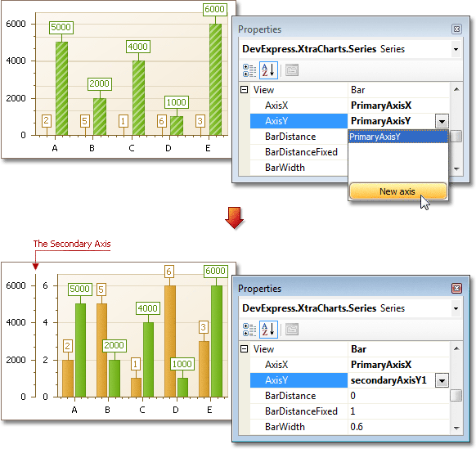
Task: Click the scrollbar thumb in lower property grid
Action: pyautogui.click(x=456, y=396)
